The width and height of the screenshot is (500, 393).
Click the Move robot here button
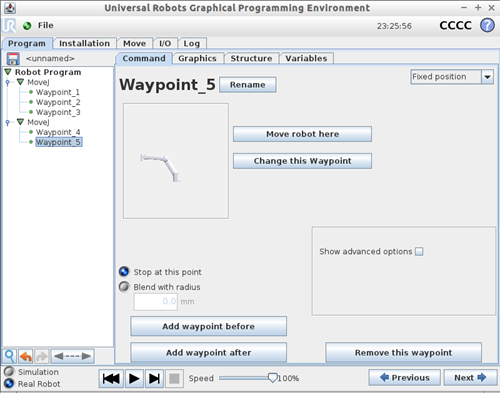pyautogui.click(x=302, y=134)
